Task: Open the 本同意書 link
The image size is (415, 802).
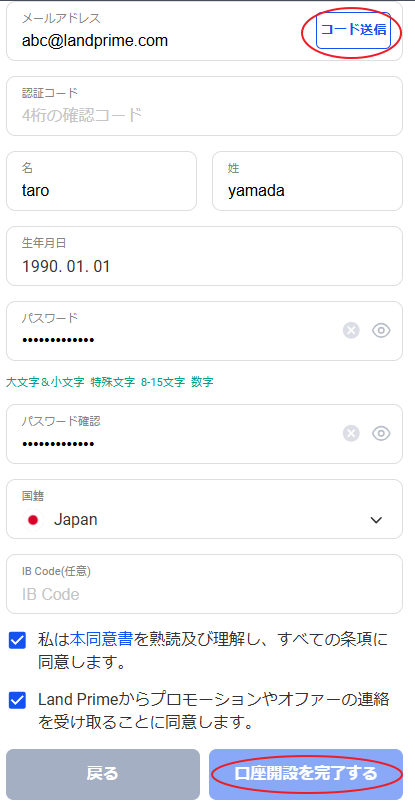Action: click(x=102, y=638)
